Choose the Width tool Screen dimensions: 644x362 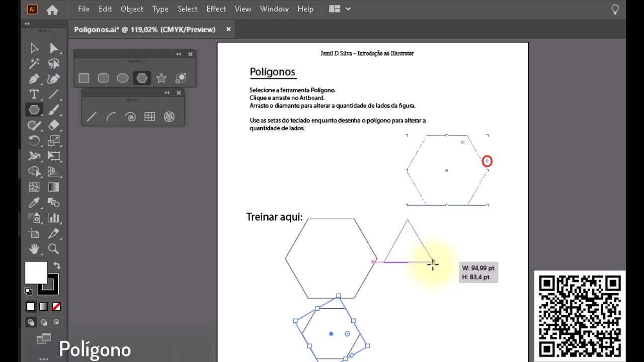(34, 156)
